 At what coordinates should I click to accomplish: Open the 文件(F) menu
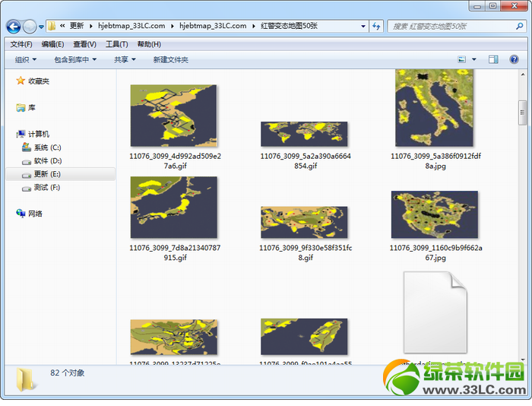pyautogui.click(x=21, y=44)
